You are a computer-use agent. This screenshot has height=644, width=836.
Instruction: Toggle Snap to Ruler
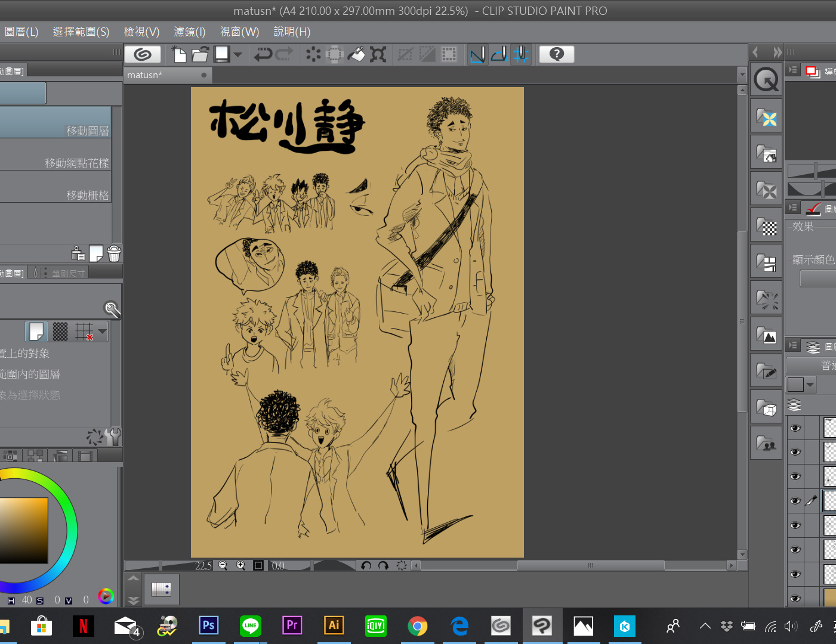click(477, 54)
